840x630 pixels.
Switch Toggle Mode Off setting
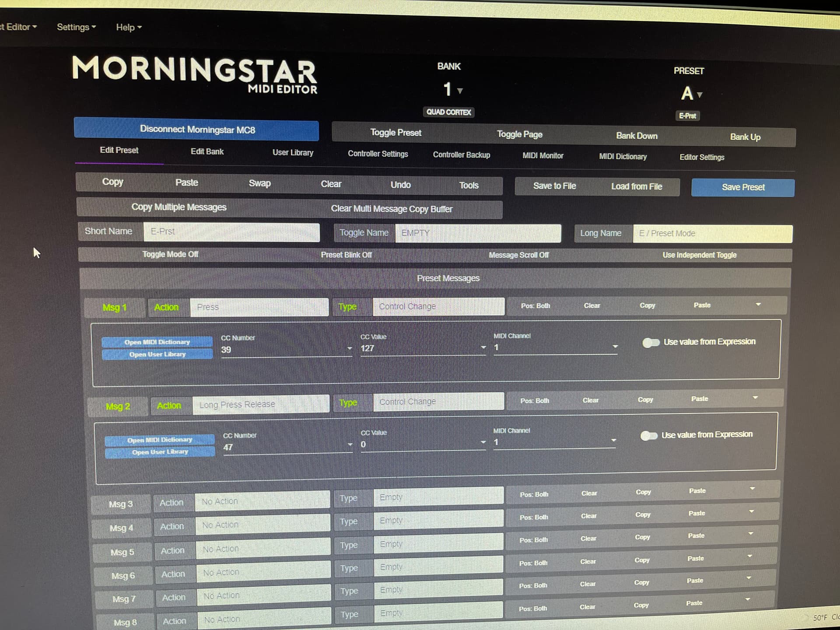[x=170, y=255]
